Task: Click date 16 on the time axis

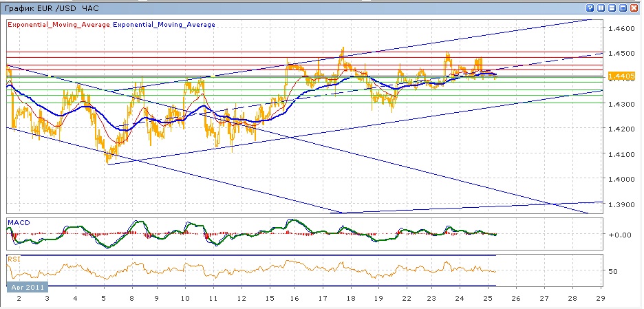Action: (x=294, y=298)
